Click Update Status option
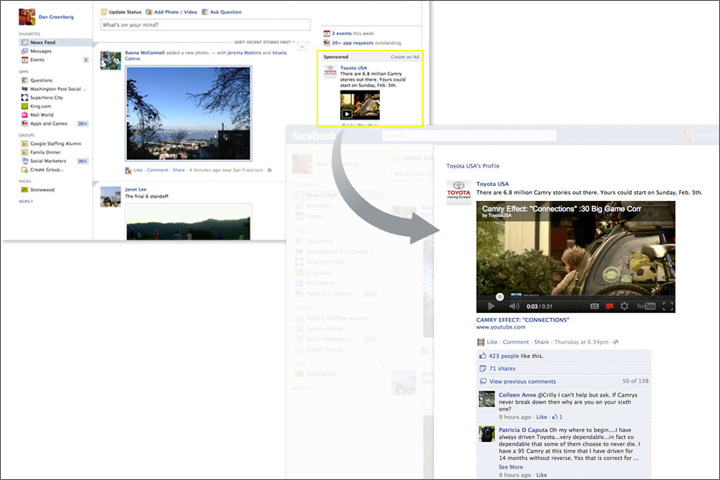 (x=121, y=12)
